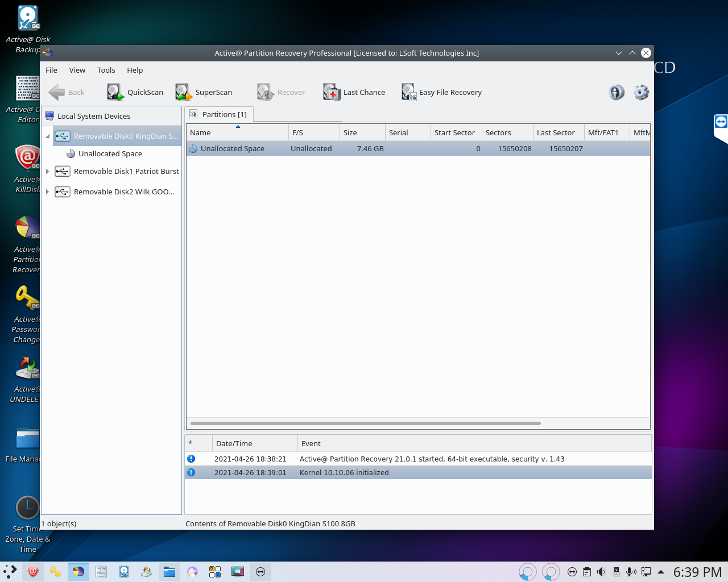The image size is (728, 582).
Task: Select the 'Kernel 10.10.06 initialized' log entry
Action: point(418,472)
